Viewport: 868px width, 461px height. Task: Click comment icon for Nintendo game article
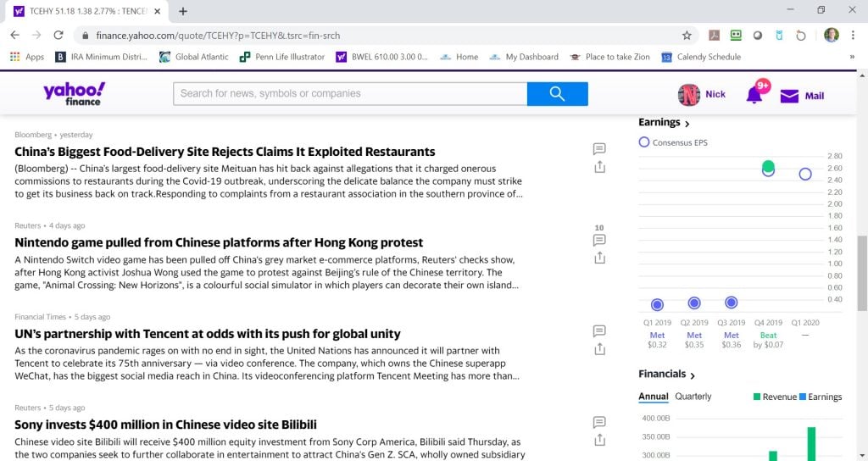(x=599, y=240)
